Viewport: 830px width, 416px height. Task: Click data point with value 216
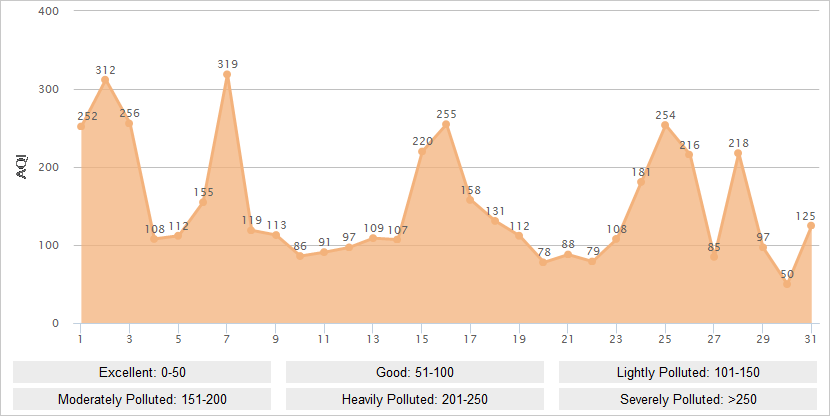(689, 155)
